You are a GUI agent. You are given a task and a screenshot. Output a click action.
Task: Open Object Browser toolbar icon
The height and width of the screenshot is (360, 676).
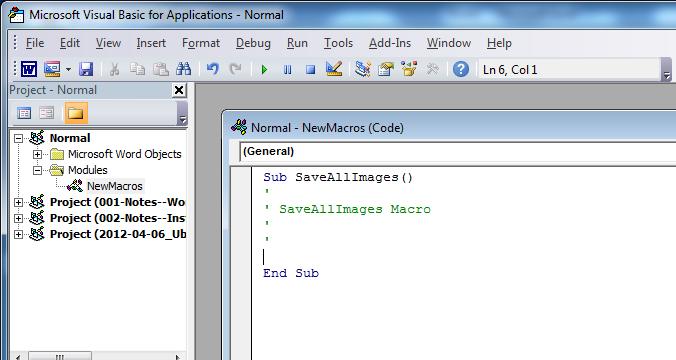coord(409,69)
